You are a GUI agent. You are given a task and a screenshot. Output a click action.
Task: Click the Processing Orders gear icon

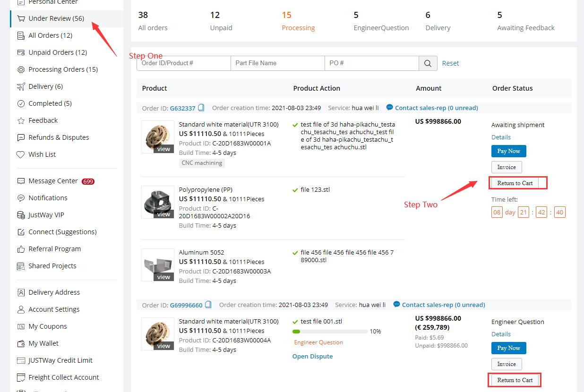click(21, 69)
